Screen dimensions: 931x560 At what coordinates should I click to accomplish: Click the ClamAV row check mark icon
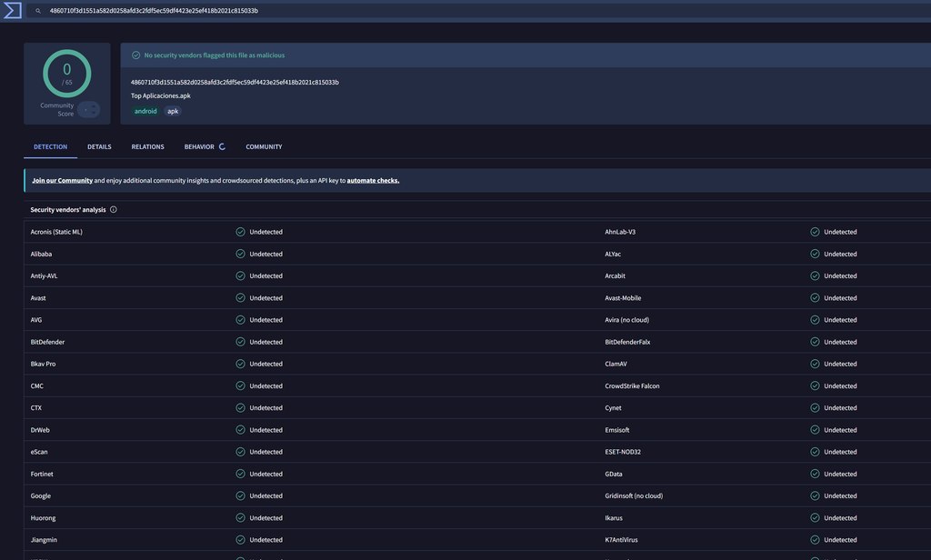(816, 364)
